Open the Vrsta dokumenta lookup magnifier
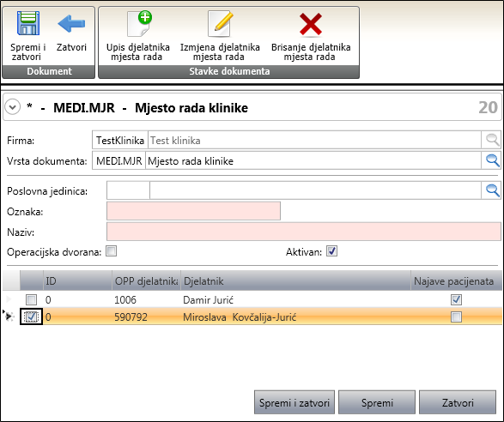Screen dimensions: 504x422 point(492,160)
